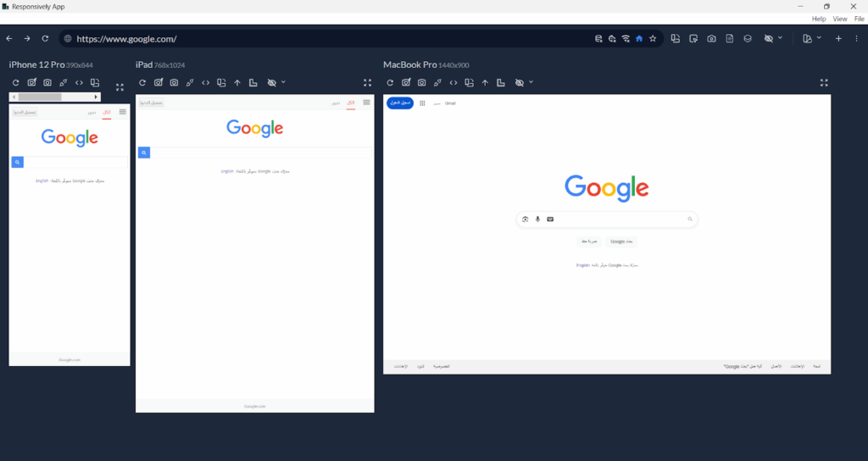Toggle rulers on the MacBook Pro preview
The image size is (868, 461).
click(x=500, y=82)
